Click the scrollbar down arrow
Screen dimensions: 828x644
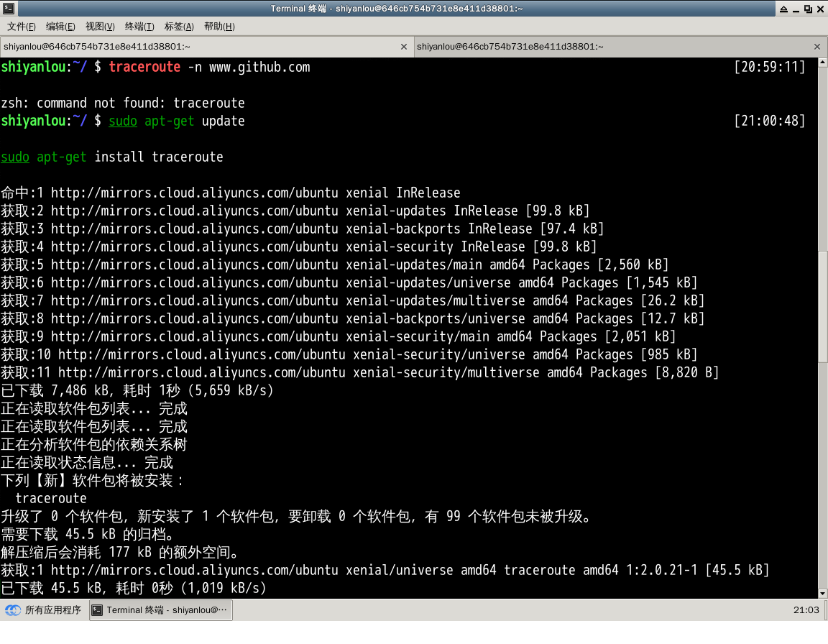[823, 593]
